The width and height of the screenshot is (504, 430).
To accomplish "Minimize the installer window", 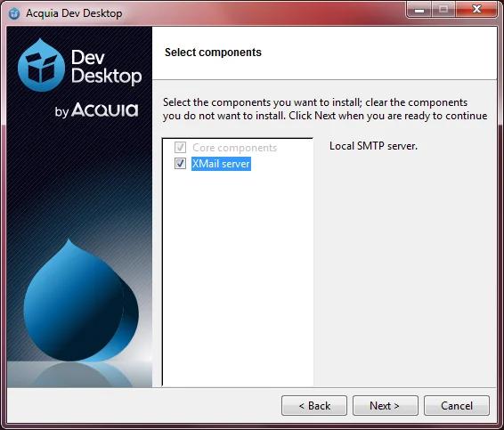I will tap(419, 10).
